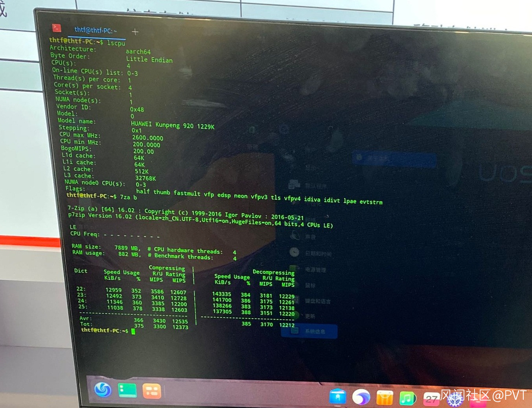Select 系统信息 in the settings window behind

click(309, 331)
